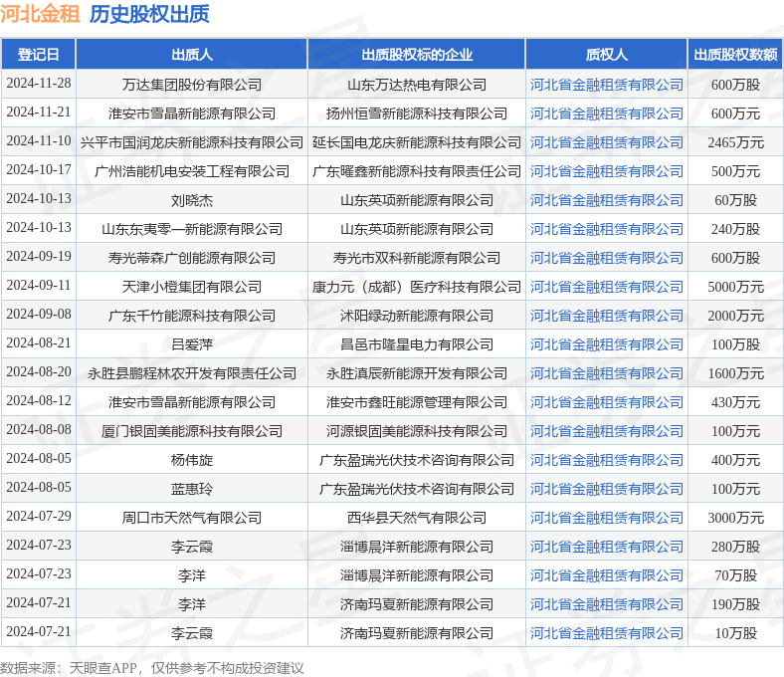Click the 1600万元 amount cell
The height and width of the screenshot is (677, 784).
pyautogui.click(x=735, y=373)
